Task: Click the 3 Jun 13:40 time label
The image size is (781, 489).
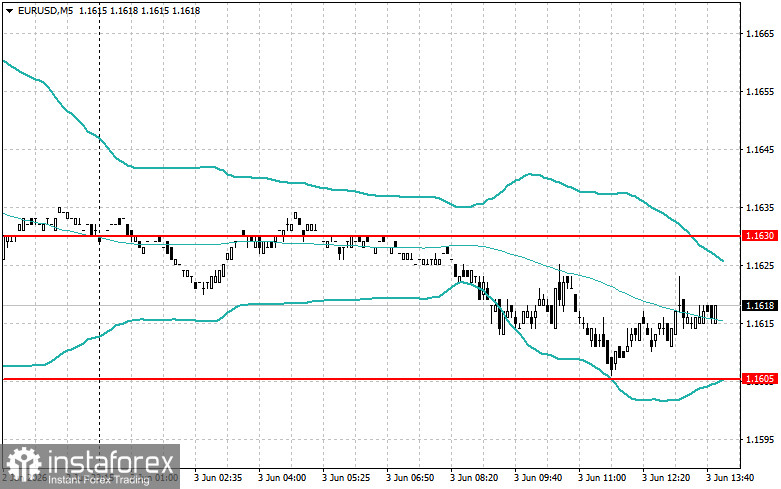Action: click(x=730, y=478)
